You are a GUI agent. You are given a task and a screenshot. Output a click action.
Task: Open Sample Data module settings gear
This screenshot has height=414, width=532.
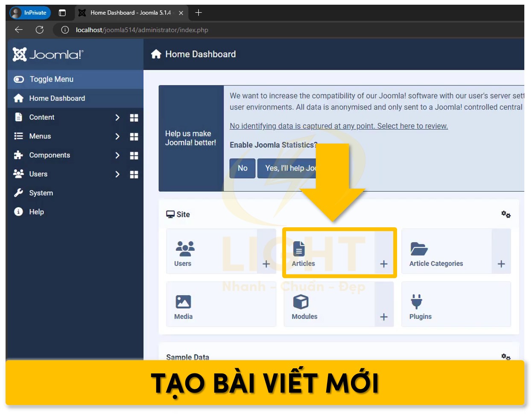[x=506, y=356]
